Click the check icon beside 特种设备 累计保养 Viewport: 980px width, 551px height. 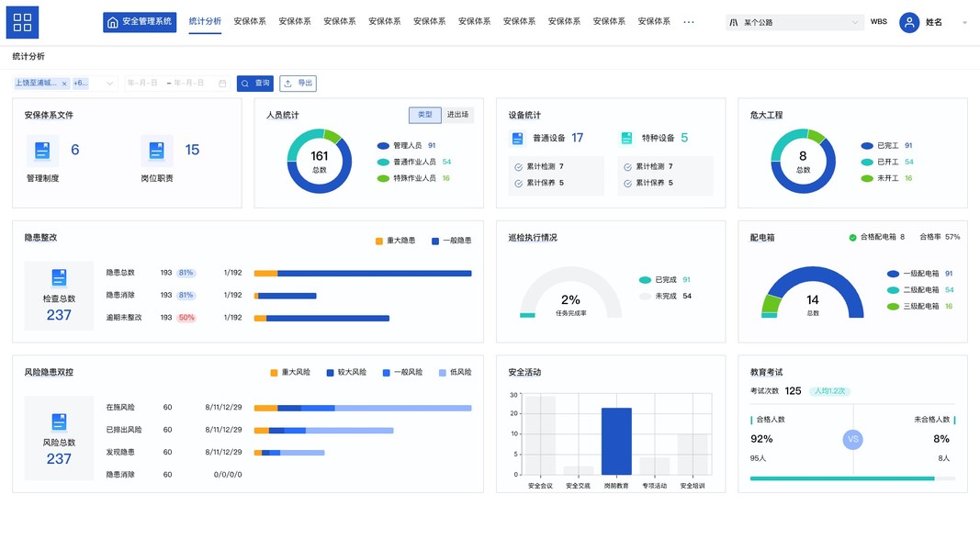point(627,183)
